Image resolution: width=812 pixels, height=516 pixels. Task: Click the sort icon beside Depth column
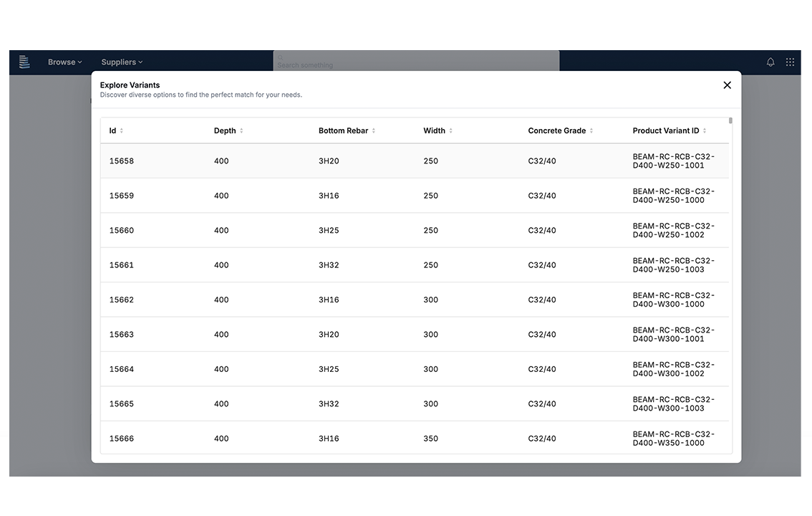(241, 130)
